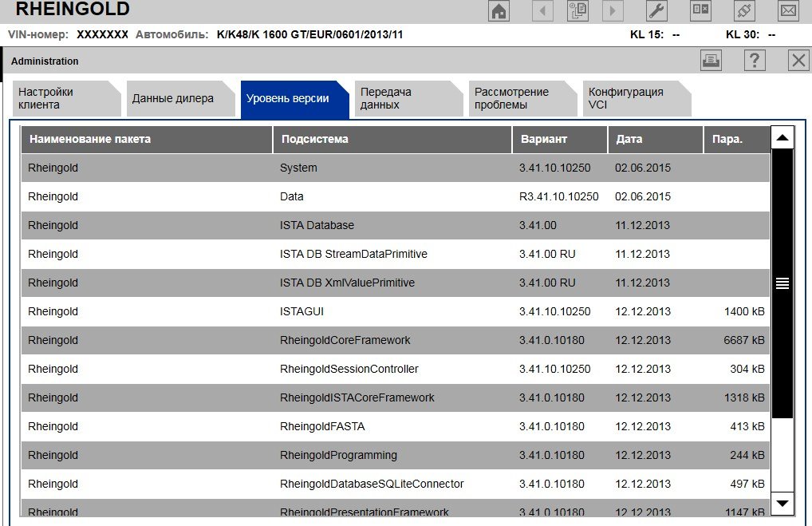Go to the home screen icon
The width and height of the screenshot is (812, 526).
(x=499, y=11)
